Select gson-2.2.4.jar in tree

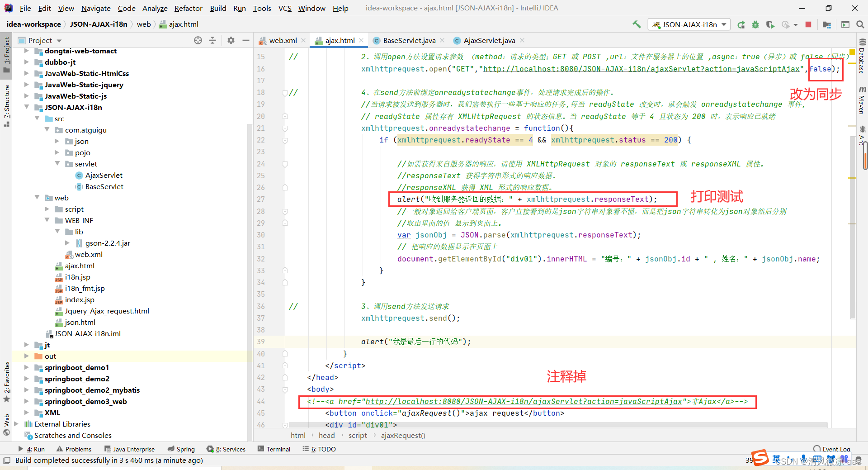(x=108, y=243)
